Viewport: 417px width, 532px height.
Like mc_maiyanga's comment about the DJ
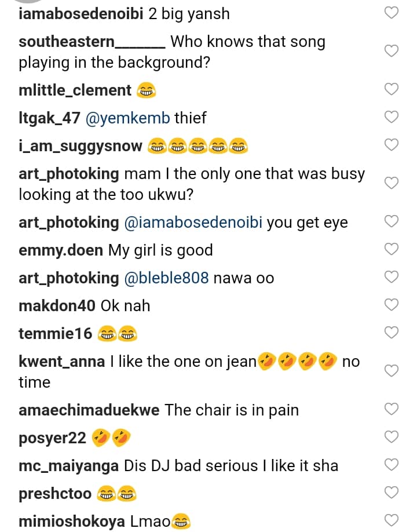pyautogui.click(x=392, y=465)
